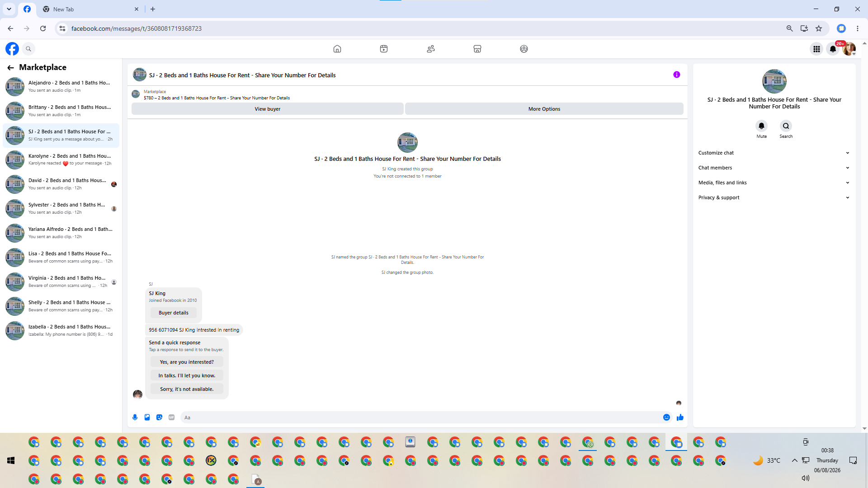Click the address bar URL
The height and width of the screenshot is (488, 868).
click(x=137, y=28)
